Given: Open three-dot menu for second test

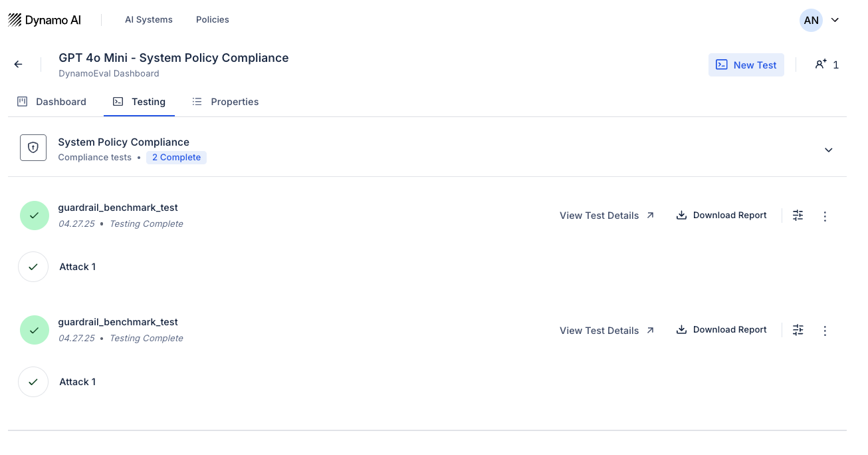Looking at the screenshot, I should 825,331.
